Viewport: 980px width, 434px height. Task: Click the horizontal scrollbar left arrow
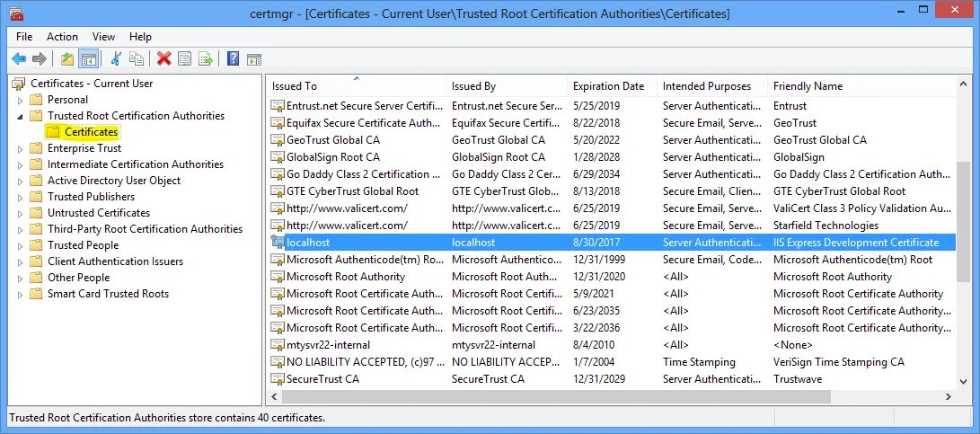tap(275, 396)
